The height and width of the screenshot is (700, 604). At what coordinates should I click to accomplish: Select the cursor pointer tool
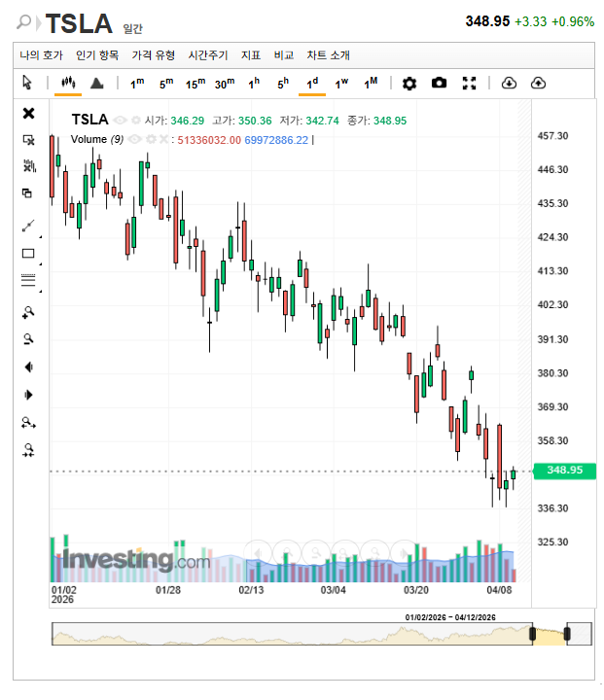pyautogui.click(x=27, y=83)
